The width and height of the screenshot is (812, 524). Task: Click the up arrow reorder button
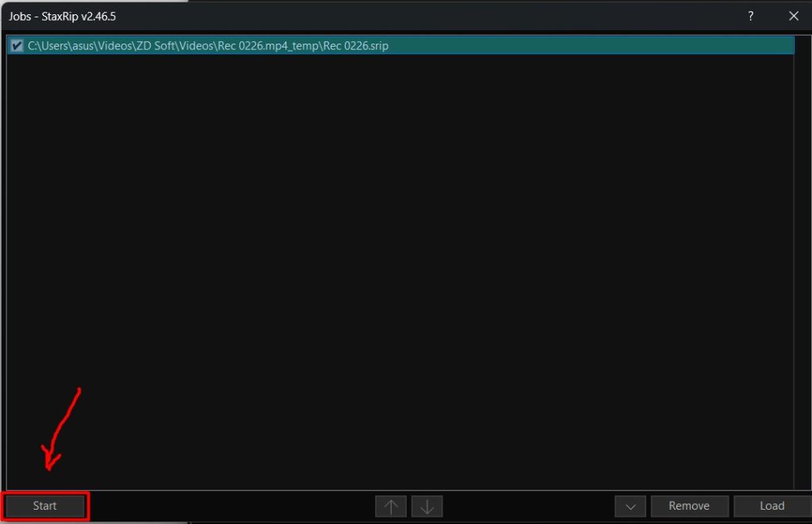(391, 506)
